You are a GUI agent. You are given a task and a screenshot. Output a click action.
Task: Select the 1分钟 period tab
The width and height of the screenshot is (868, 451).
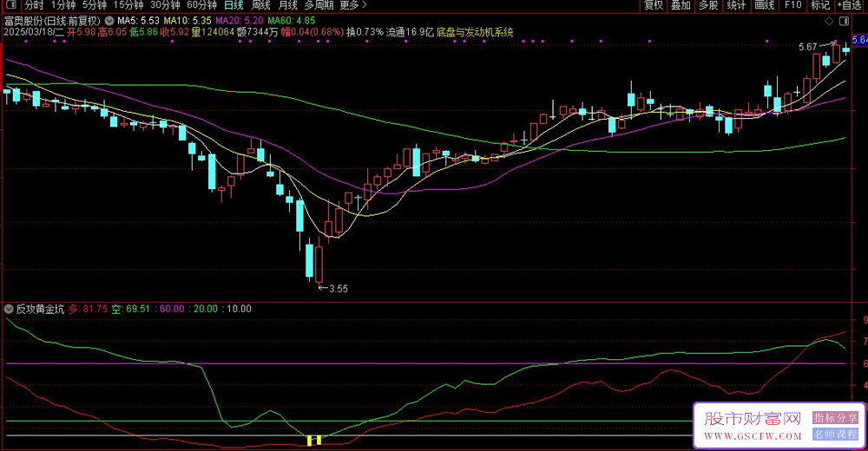[63, 5]
